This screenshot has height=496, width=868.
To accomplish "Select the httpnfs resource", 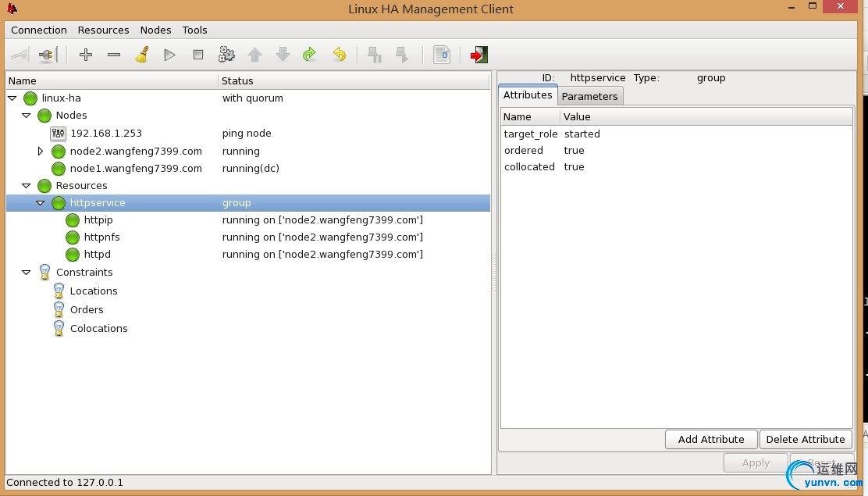I will click(101, 237).
